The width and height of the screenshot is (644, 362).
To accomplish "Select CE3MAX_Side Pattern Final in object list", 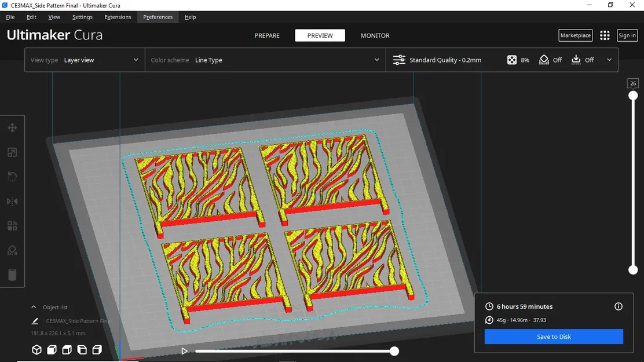I will pyautogui.click(x=78, y=321).
